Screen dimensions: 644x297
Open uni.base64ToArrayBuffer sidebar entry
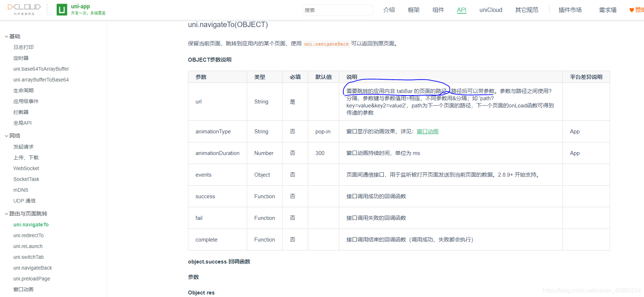pyautogui.click(x=41, y=69)
